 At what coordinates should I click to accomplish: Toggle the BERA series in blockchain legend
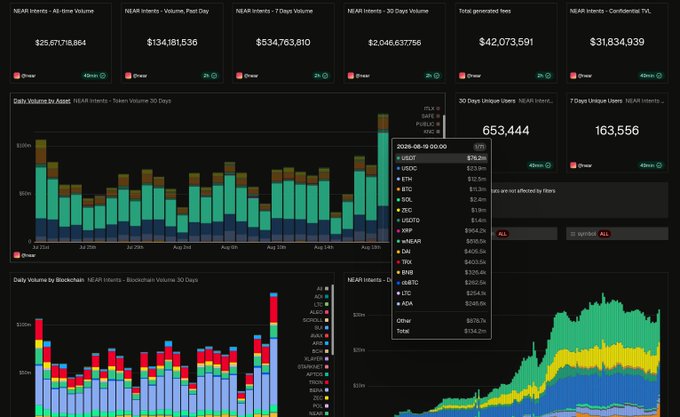click(x=319, y=390)
